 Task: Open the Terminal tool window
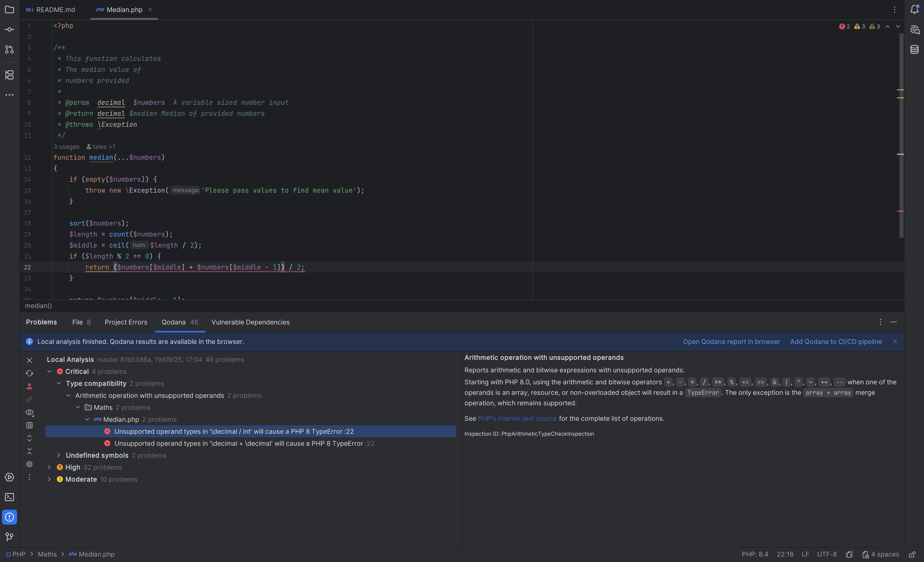[x=9, y=497]
